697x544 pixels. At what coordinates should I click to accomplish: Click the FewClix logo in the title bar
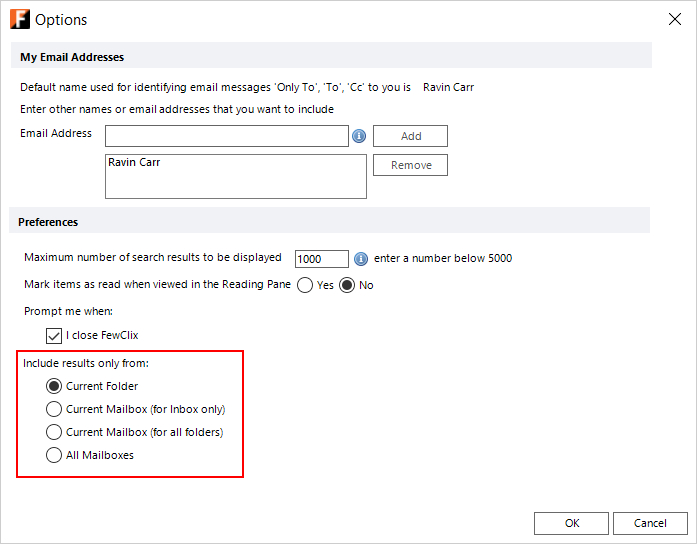20,19
